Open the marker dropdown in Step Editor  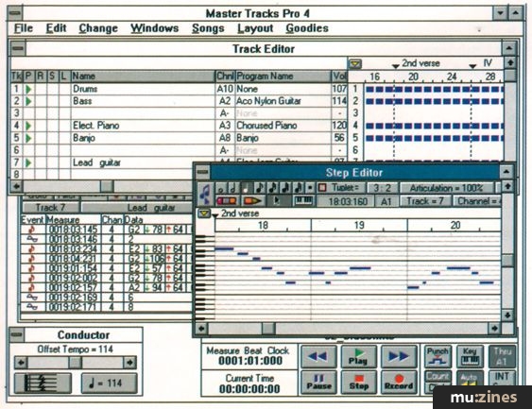[204, 213]
